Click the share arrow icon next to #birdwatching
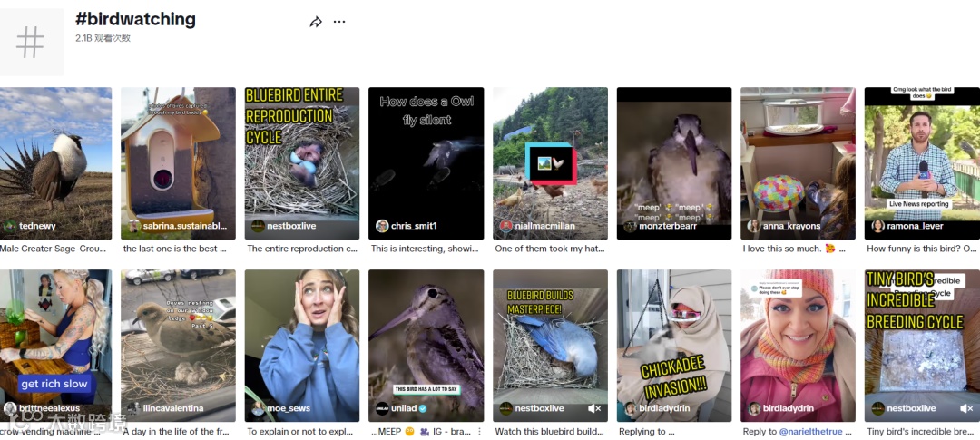The height and width of the screenshot is (440, 980). 316,22
